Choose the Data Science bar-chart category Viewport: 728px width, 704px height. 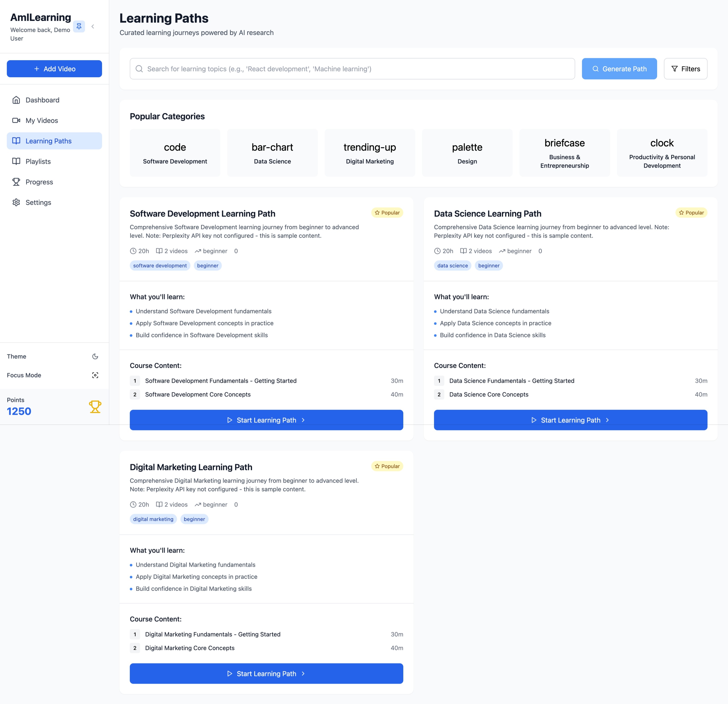point(272,153)
